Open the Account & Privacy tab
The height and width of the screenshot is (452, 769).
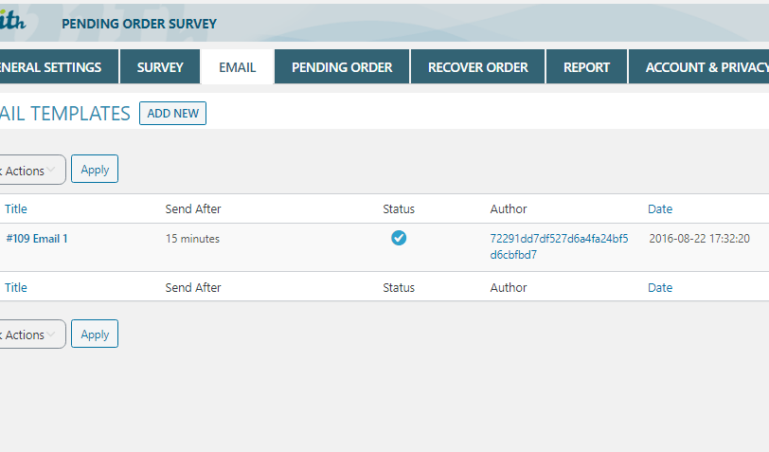point(700,68)
